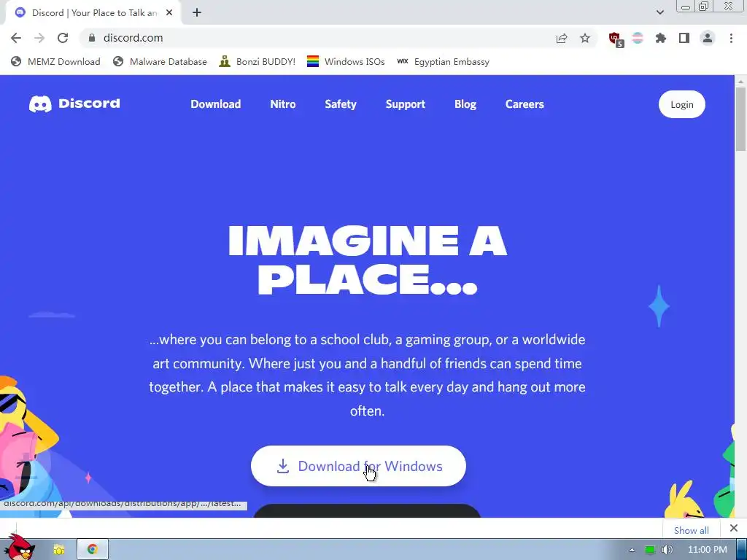Click the padlock site info icon
The width and height of the screenshot is (747, 560).
pos(92,38)
